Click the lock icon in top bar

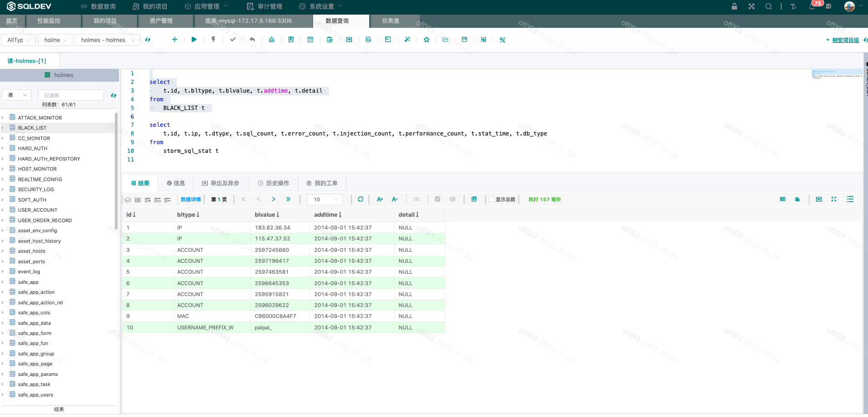click(734, 6)
